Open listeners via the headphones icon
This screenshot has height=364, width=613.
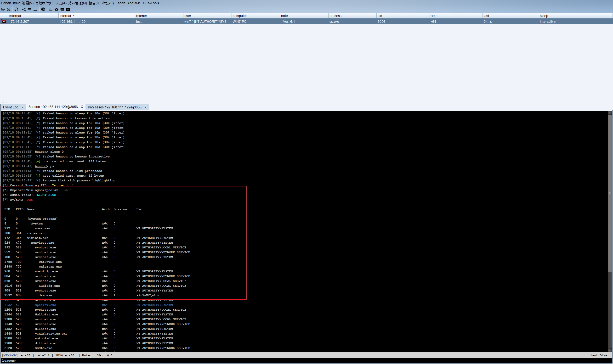point(16,9)
